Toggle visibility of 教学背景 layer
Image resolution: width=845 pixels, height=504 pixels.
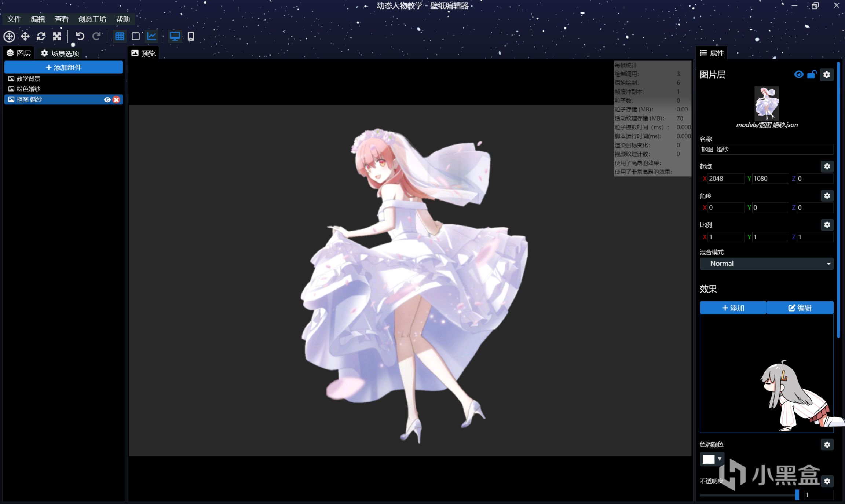point(107,78)
